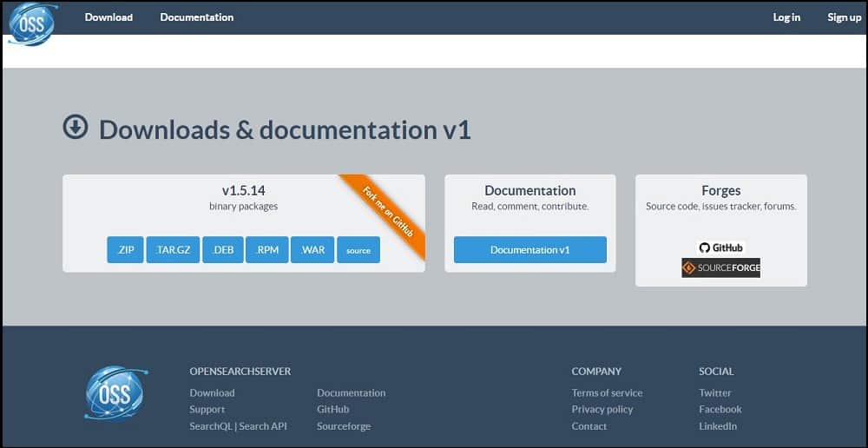Click the OSS globe logo in footer
This screenshot has width=868, height=448.
point(115,392)
